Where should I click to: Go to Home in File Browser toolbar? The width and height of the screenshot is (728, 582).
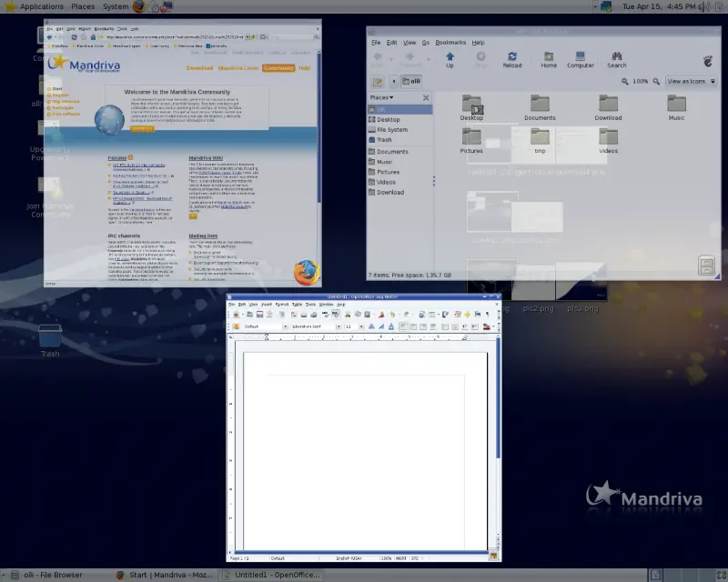coord(549,60)
